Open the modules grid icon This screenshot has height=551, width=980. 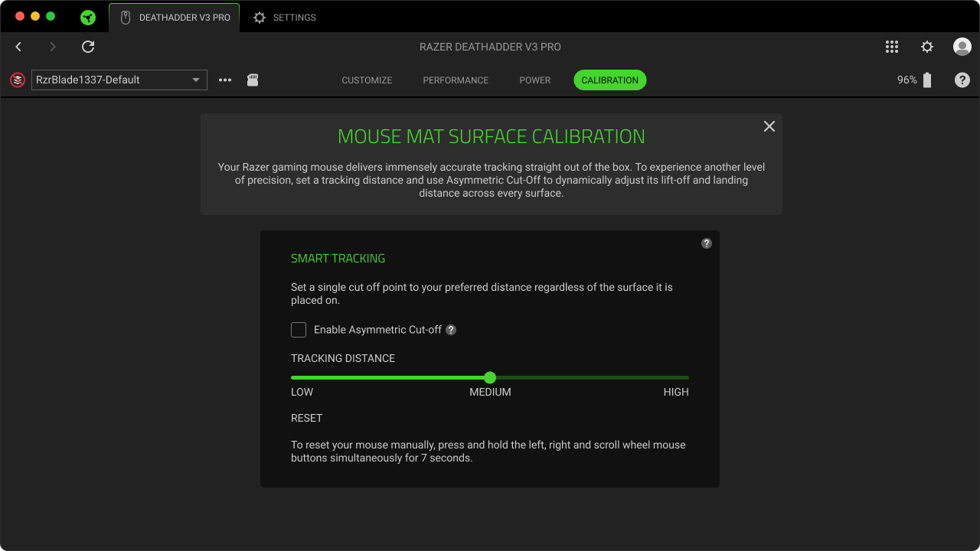pyautogui.click(x=892, y=47)
